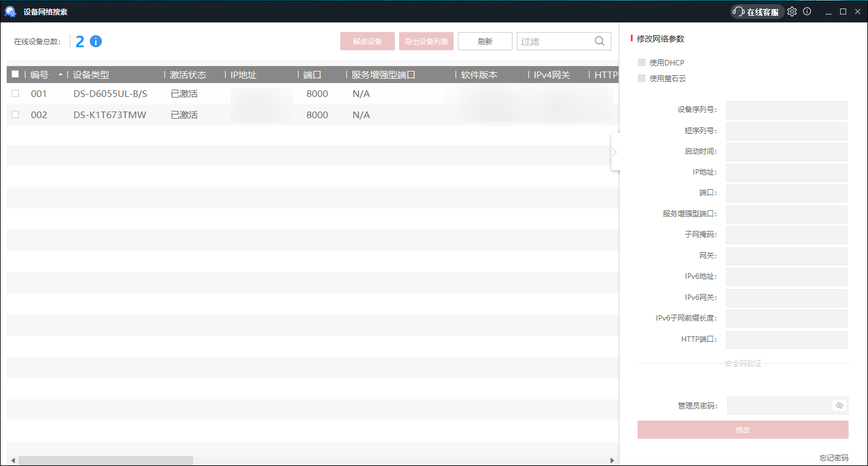Click the IPv6地址 field

click(x=787, y=277)
